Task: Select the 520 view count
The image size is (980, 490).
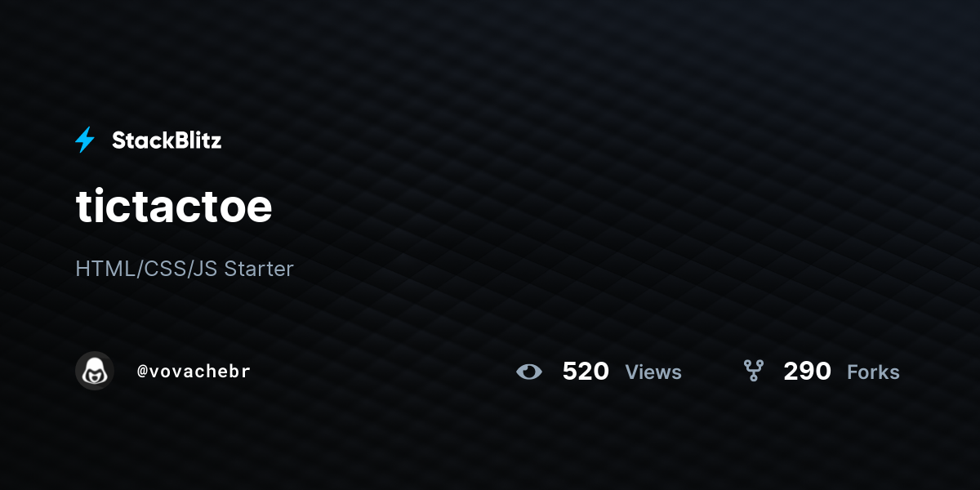Action: pos(586,372)
